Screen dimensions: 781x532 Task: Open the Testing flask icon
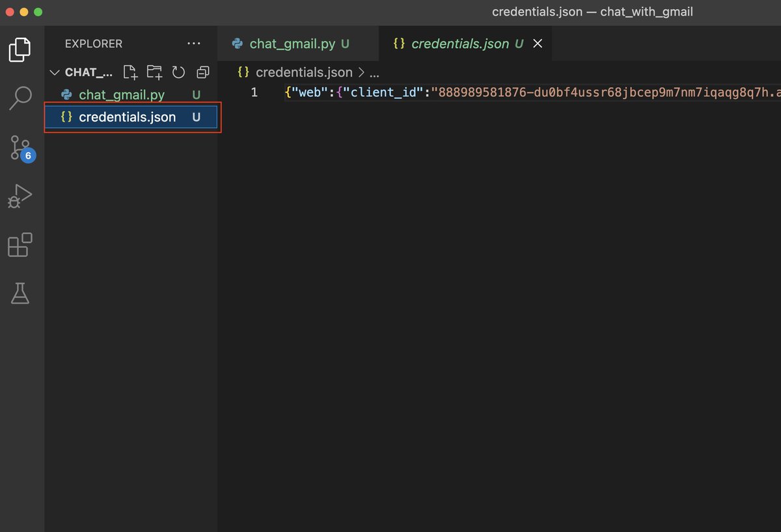pyautogui.click(x=20, y=293)
